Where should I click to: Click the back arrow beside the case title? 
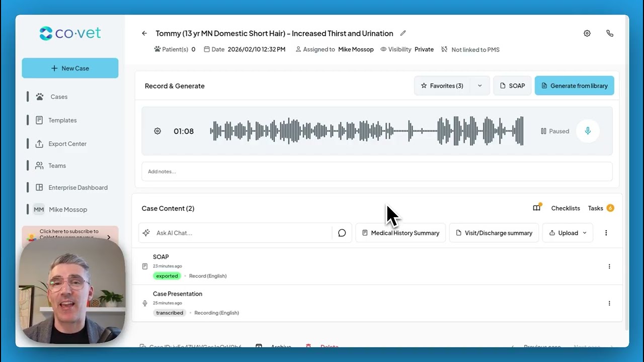coord(144,33)
